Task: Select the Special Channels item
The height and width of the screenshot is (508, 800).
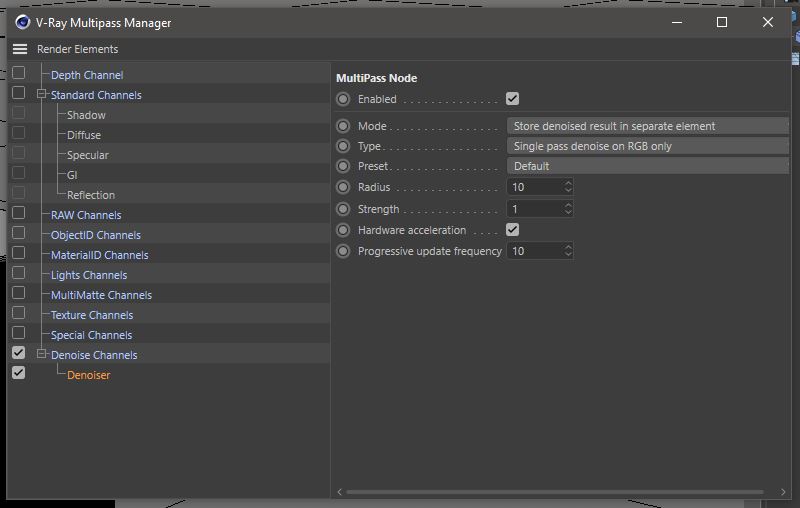Action: (91, 335)
